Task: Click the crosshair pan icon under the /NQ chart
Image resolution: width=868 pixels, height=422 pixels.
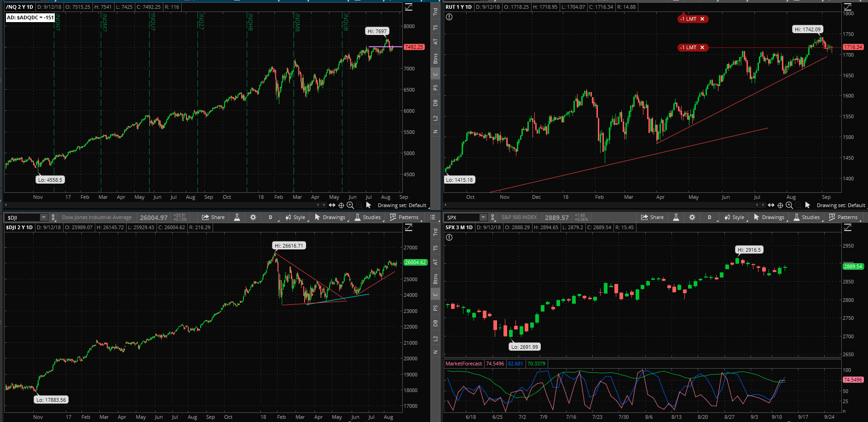Action: [x=341, y=205]
